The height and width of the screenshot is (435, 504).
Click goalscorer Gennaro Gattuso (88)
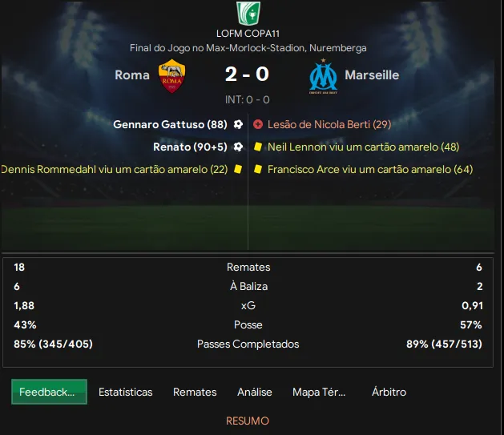[170, 125]
